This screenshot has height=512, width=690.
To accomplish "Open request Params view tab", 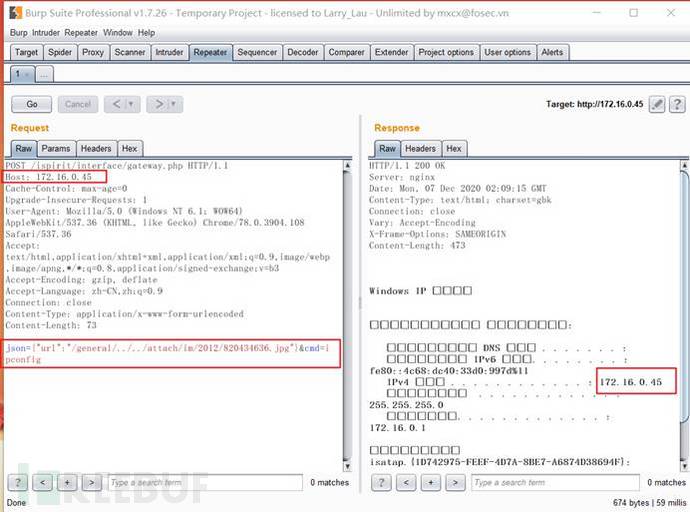I will pos(55,148).
